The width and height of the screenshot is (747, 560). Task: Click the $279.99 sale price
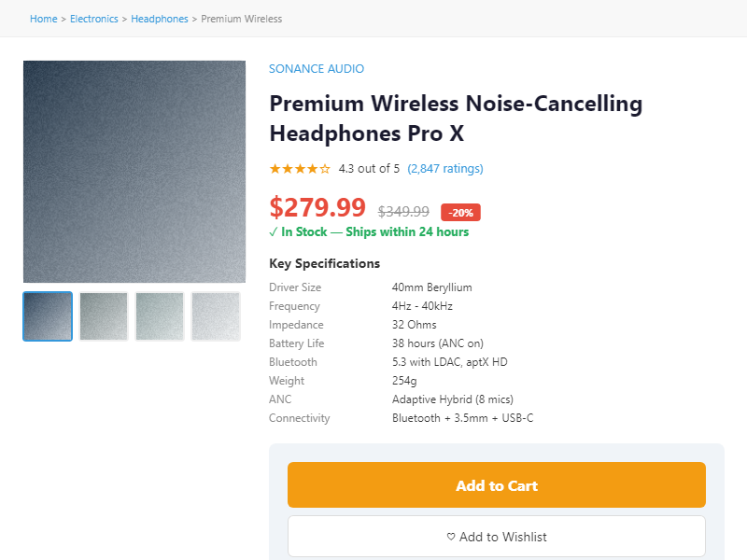317,207
